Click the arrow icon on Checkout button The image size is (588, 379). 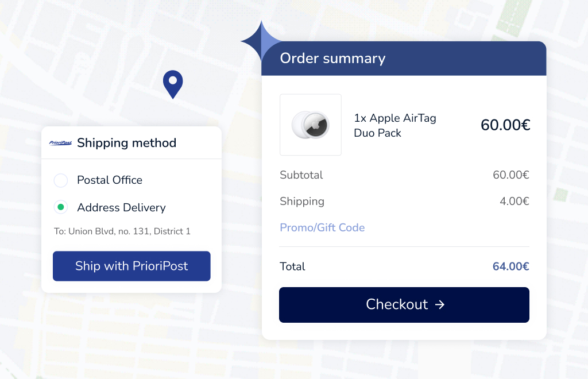[x=440, y=304]
